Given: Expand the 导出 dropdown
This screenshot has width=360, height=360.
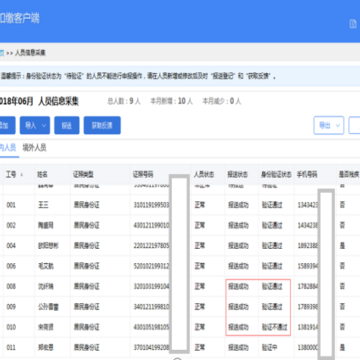Looking at the screenshot, I should tap(329, 125).
